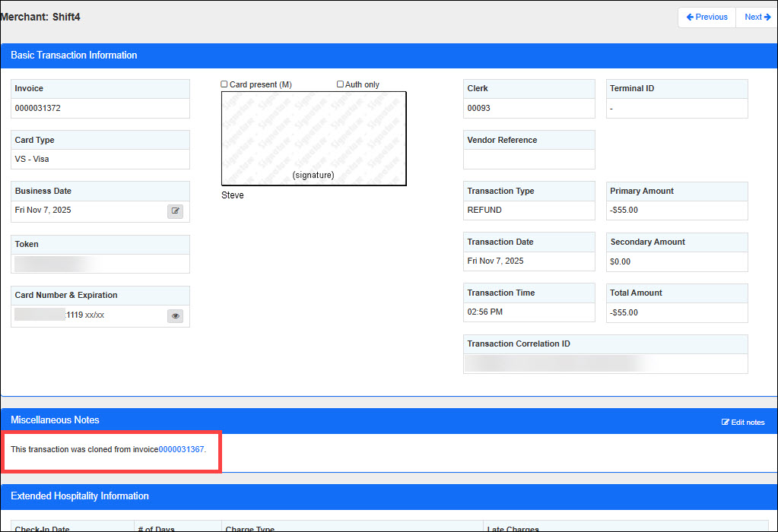Collapse the Basic Transaction Information header

point(74,55)
